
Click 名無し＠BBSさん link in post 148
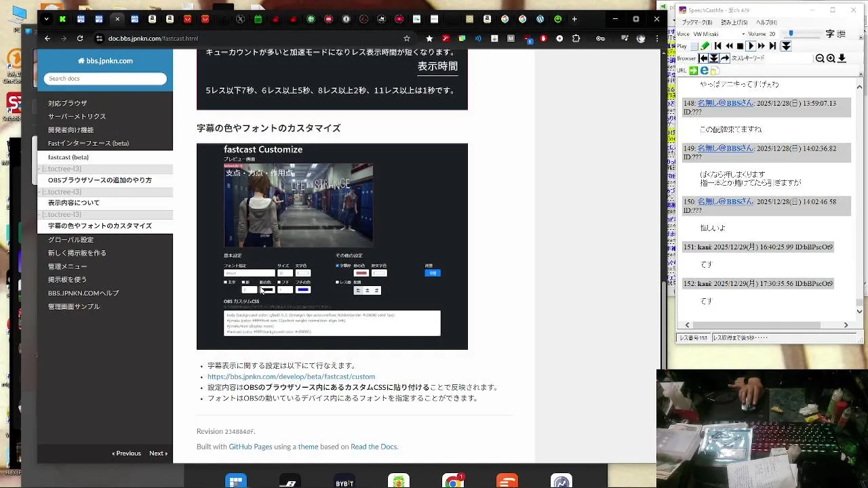click(x=726, y=104)
